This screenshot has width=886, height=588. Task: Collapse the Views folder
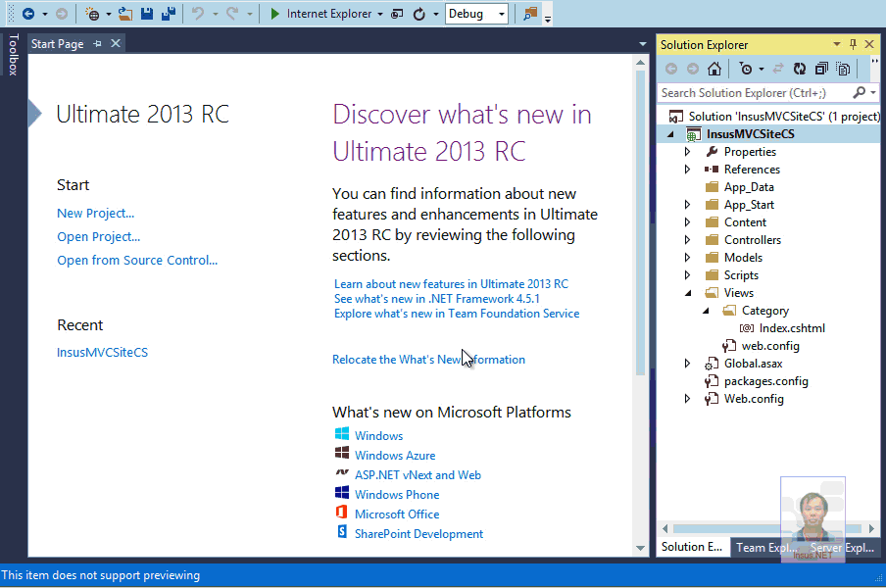[688, 293]
